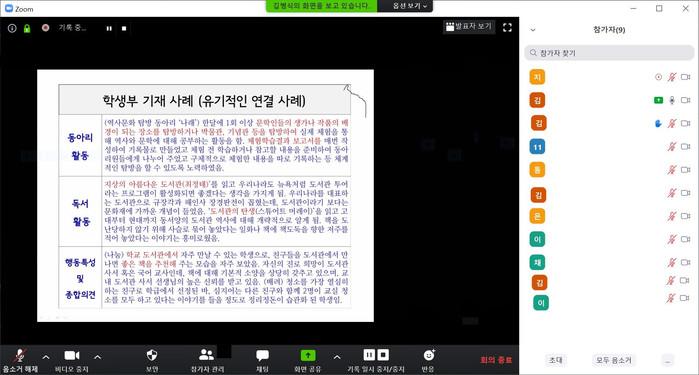Click the Find Participant search field
Viewport: 699px width, 375px height.
[609, 53]
